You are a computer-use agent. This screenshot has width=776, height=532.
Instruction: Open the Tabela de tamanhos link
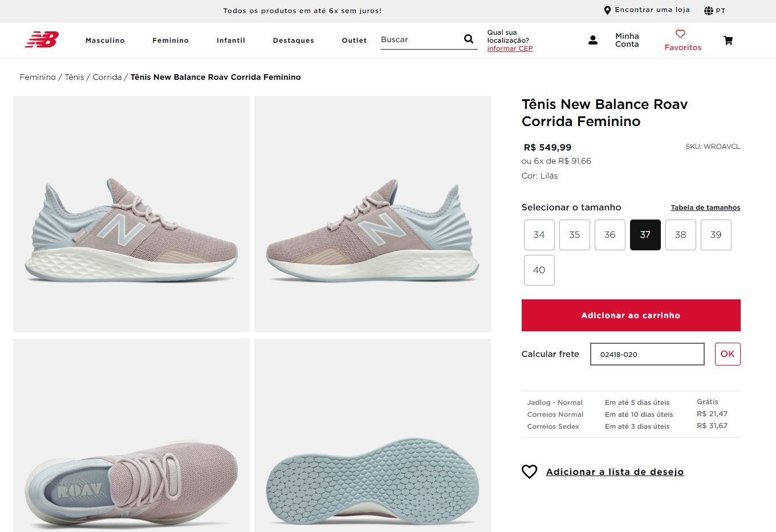(705, 208)
